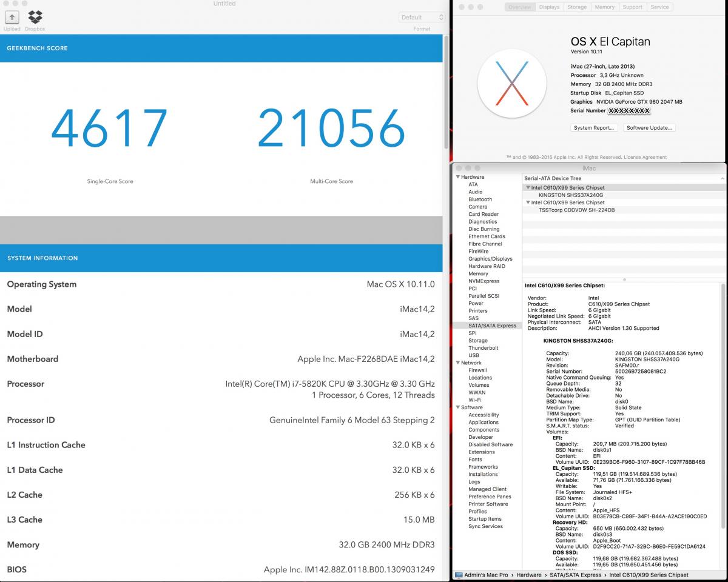Select Startup Items under Software
Screen dimensions: 728x582
485,519
